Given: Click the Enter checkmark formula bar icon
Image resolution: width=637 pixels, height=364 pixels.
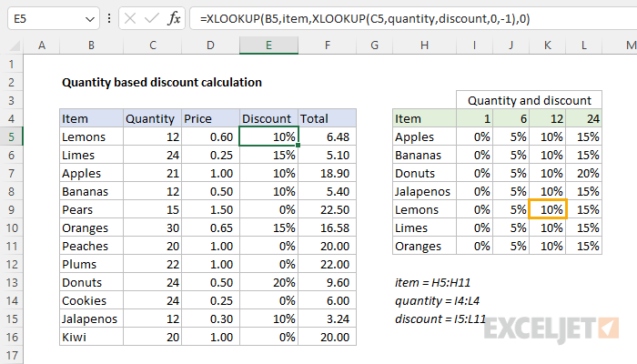Looking at the screenshot, I should click(x=152, y=19).
